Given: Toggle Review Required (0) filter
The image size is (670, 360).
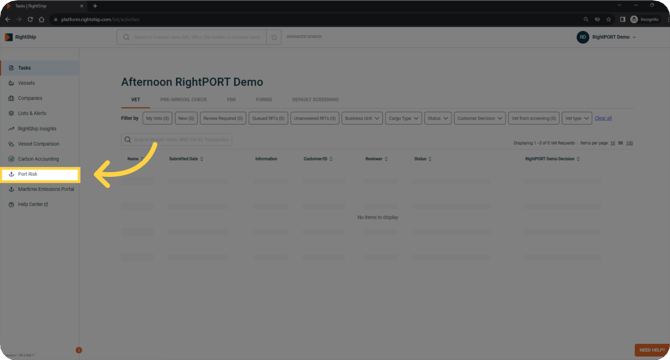Looking at the screenshot, I should tap(223, 118).
